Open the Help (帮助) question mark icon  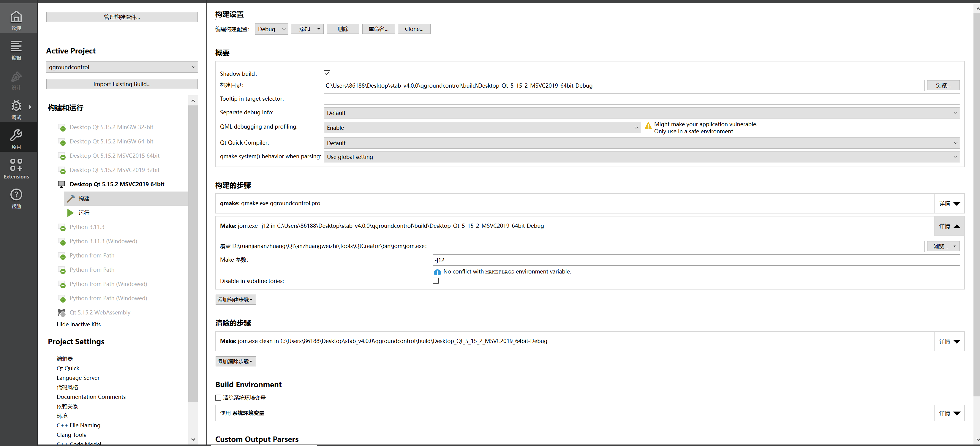pos(16,195)
